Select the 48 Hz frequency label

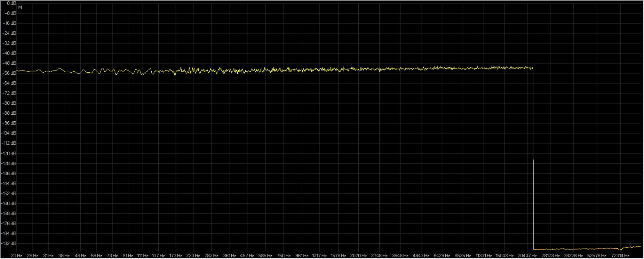[80, 256]
